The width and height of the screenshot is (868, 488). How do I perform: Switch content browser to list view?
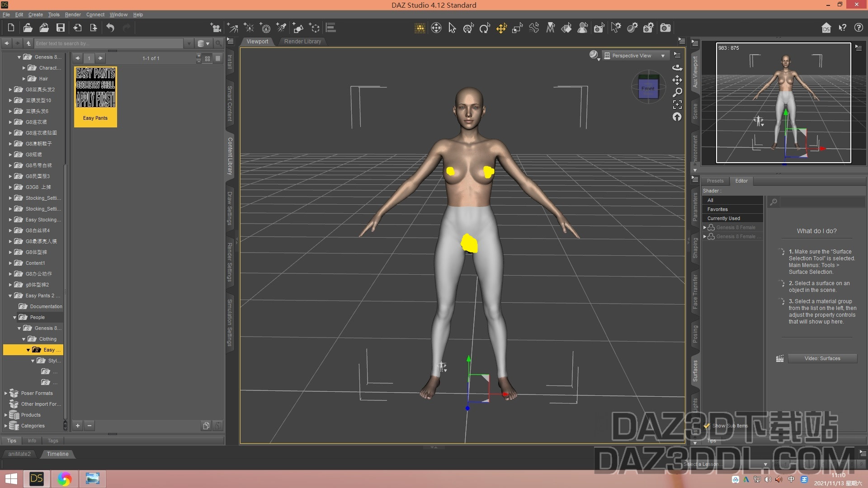pos(218,58)
